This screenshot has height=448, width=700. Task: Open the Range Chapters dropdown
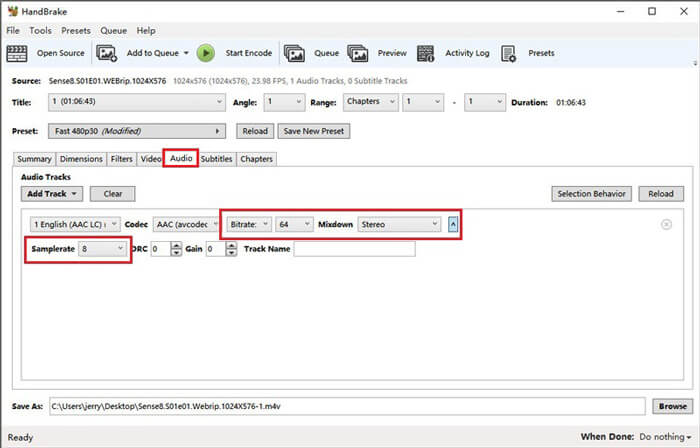371,102
